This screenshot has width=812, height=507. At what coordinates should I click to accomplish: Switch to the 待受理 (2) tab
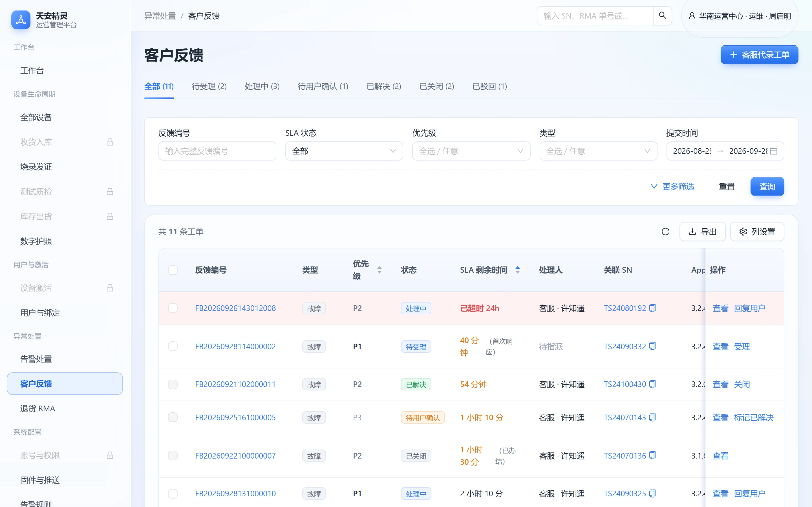click(x=209, y=86)
